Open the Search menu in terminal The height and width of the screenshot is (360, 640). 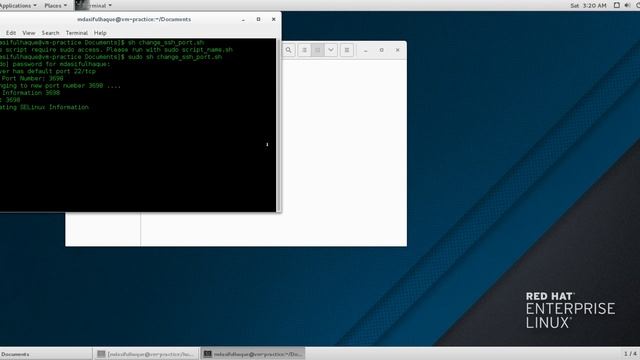click(50, 33)
